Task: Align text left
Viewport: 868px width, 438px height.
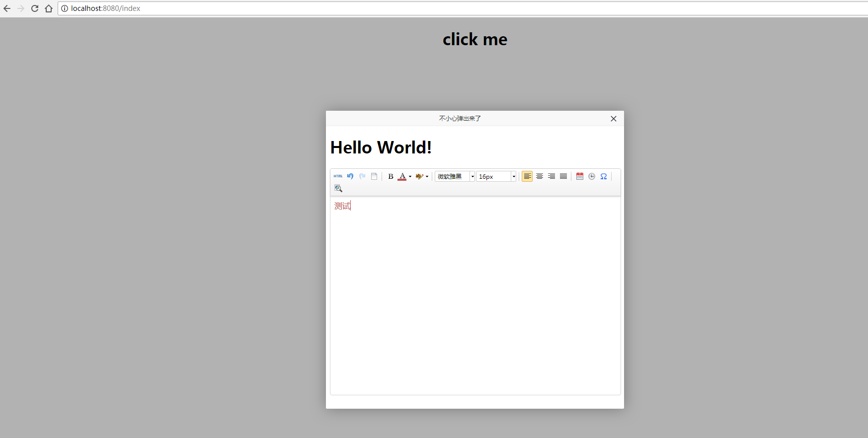Action: [527, 176]
